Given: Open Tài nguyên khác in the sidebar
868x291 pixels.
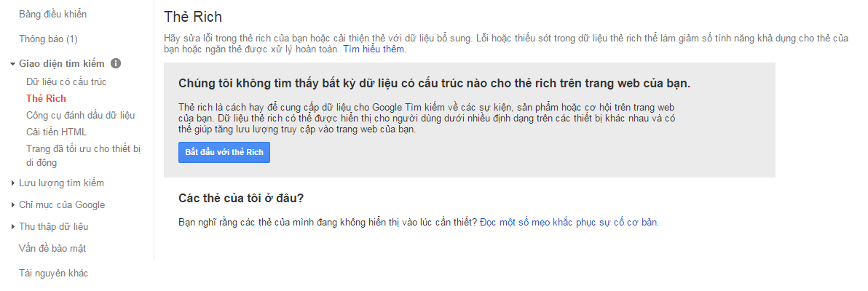Looking at the screenshot, I should pos(53,273).
